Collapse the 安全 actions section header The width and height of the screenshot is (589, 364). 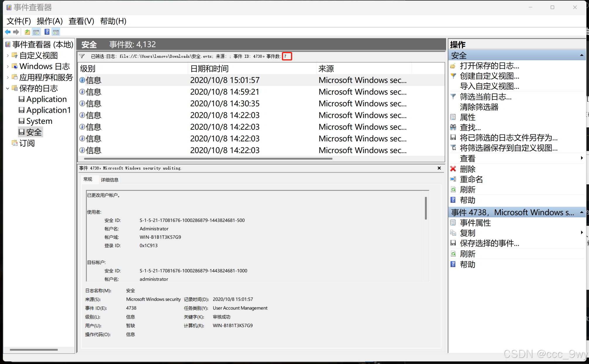coord(581,55)
